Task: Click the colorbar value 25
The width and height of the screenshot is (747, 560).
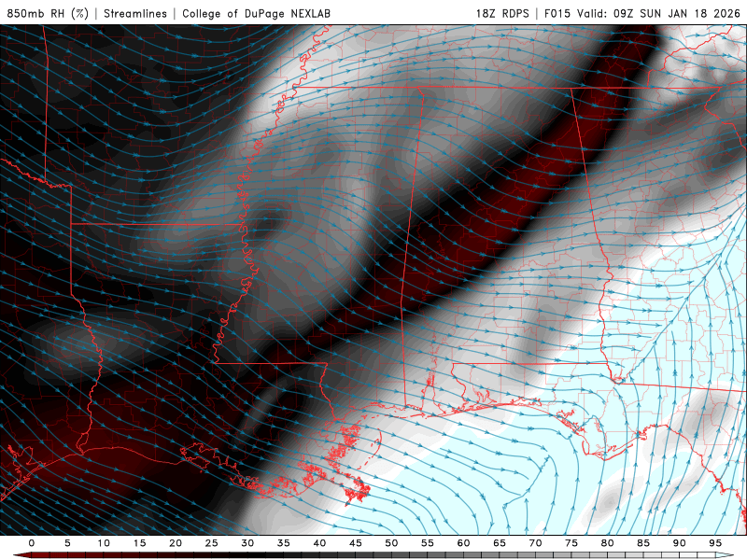Action: [x=212, y=543]
